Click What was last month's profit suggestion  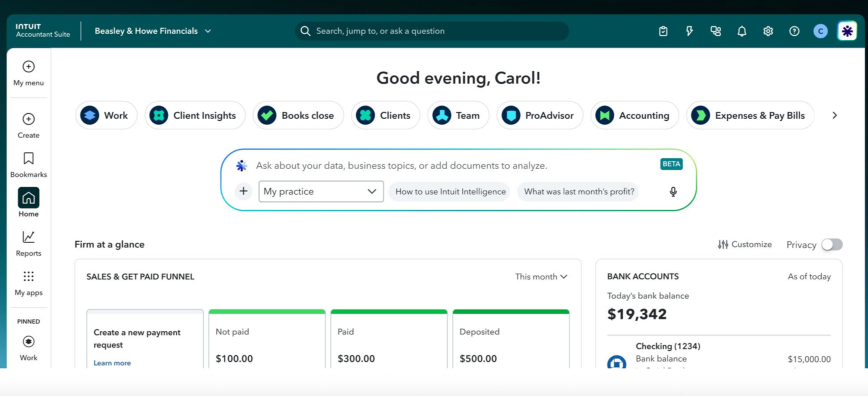pyautogui.click(x=579, y=192)
